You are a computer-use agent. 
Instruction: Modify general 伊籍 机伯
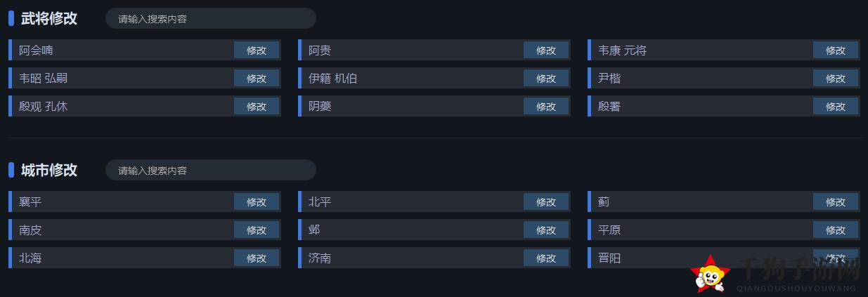[x=546, y=78]
